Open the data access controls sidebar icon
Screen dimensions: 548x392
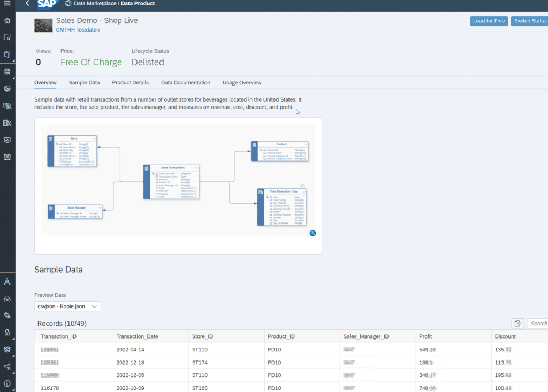click(x=7, y=157)
